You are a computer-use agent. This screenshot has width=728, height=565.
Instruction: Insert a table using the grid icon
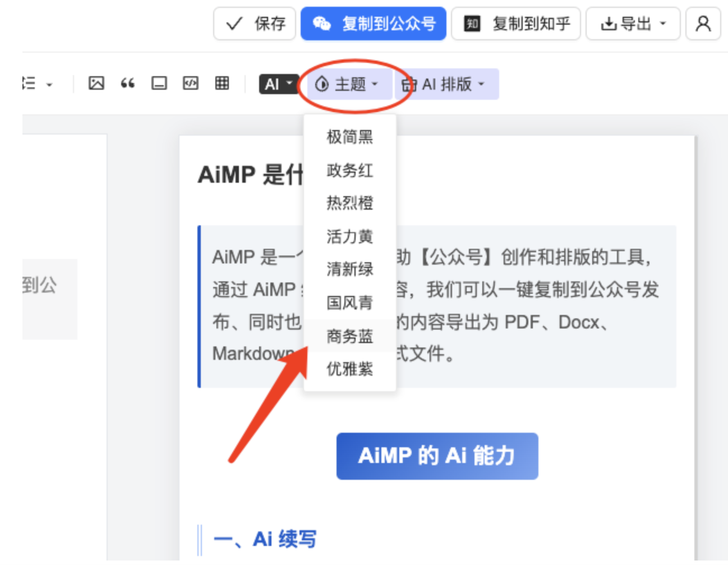click(x=222, y=84)
